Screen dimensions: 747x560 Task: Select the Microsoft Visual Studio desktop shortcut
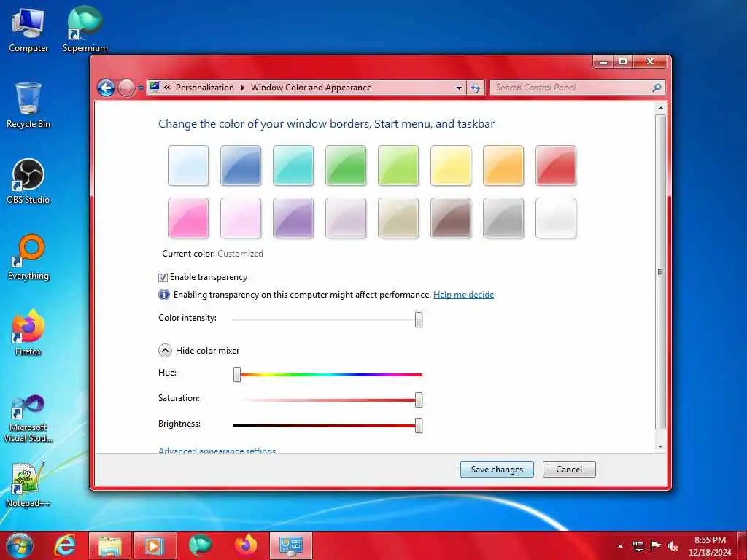pos(28,419)
